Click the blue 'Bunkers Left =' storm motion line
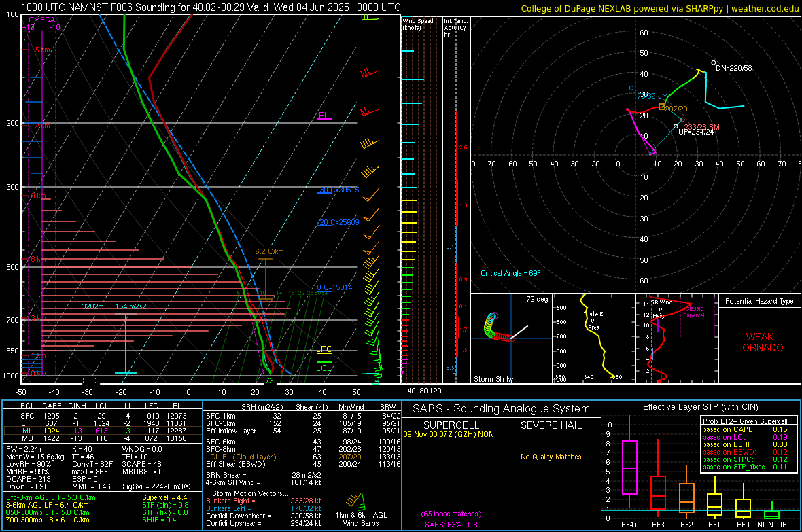Viewport: 802px width, 532px height. pos(264,508)
